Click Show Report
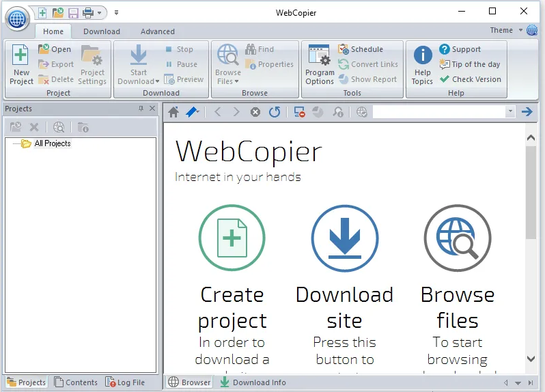 point(367,80)
